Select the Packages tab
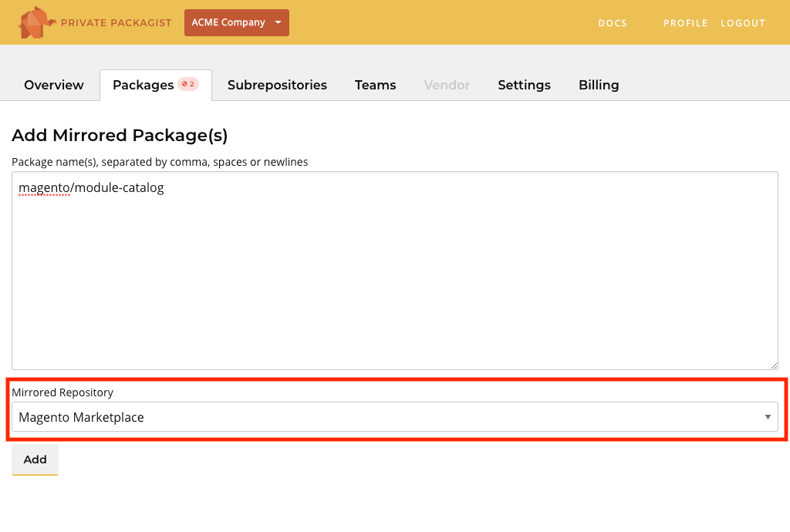 (143, 85)
